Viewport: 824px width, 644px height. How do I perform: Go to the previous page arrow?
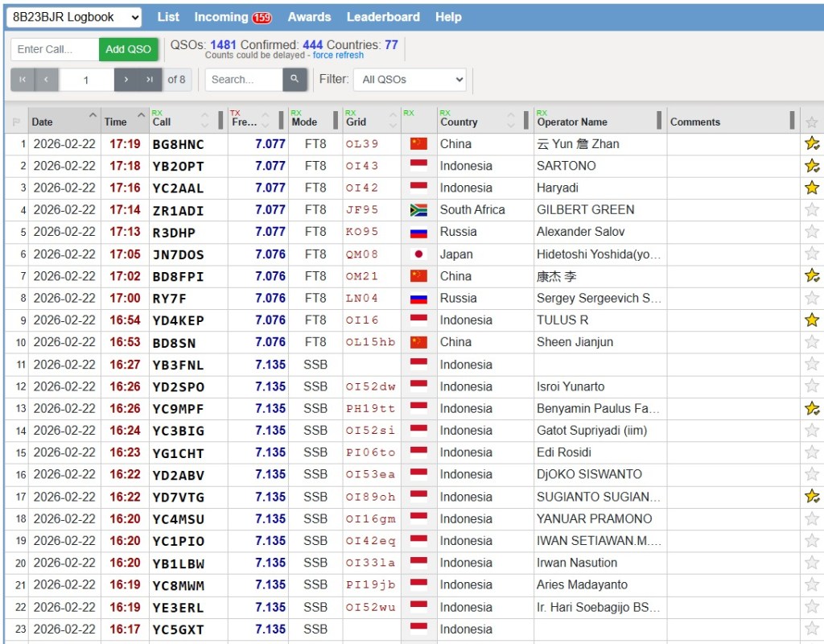pyautogui.click(x=46, y=80)
